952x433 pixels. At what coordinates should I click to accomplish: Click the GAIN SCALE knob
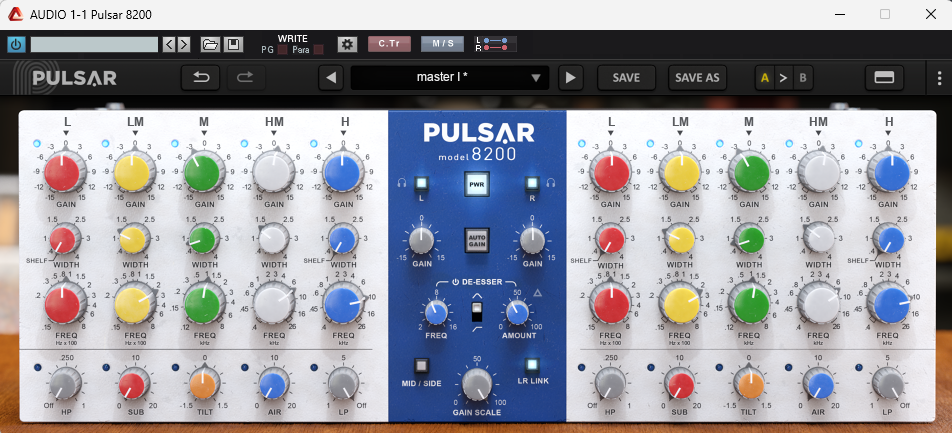coord(477,384)
